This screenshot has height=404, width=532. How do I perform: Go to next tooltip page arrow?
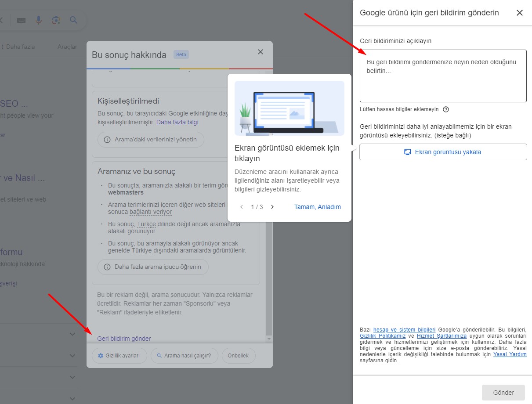tap(272, 207)
